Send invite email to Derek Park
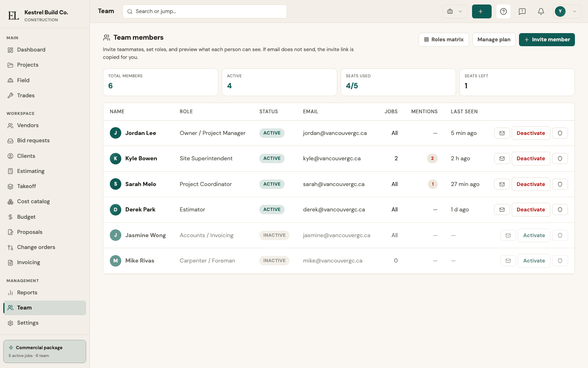Viewport: 588px width, 368px height. [502, 210]
